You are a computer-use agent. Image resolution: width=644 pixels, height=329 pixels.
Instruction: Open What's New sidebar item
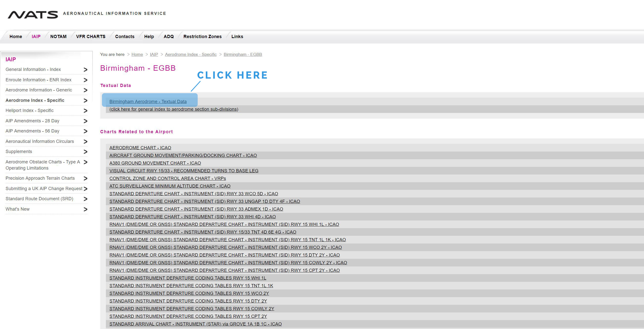pyautogui.click(x=18, y=209)
